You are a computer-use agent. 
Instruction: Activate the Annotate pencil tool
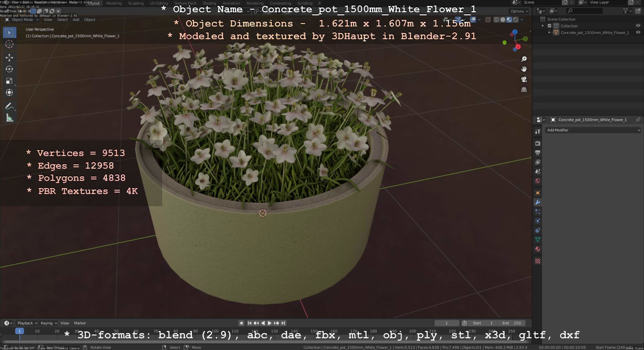(10, 106)
